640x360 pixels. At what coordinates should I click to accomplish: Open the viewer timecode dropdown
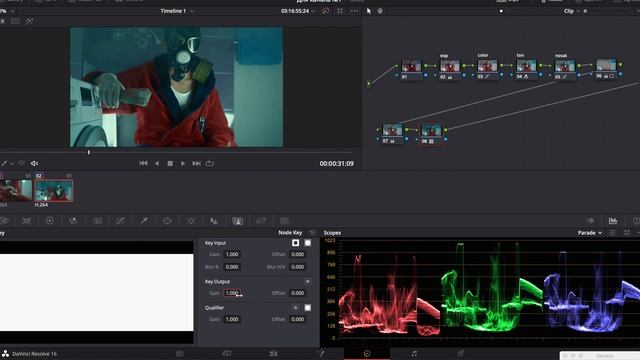coord(298,11)
